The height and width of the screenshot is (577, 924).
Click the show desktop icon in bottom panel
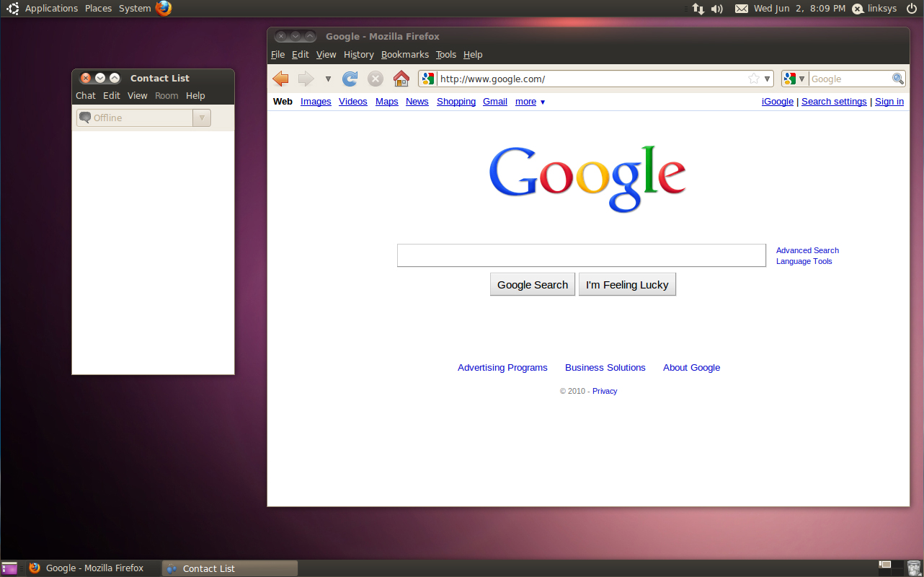(9, 568)
